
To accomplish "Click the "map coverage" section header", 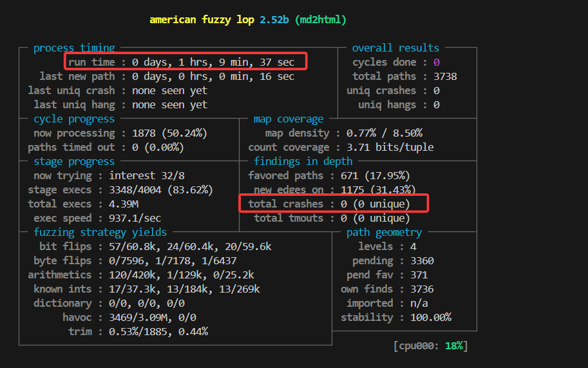I will coord(288,119).
